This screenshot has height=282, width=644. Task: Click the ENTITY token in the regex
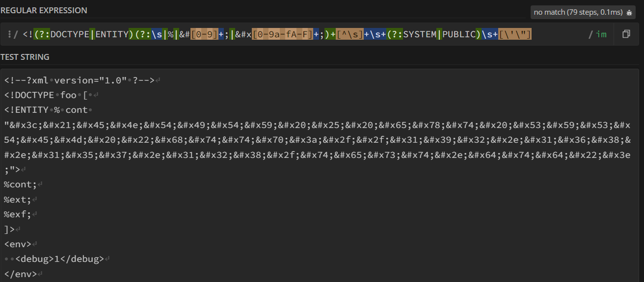111,34
